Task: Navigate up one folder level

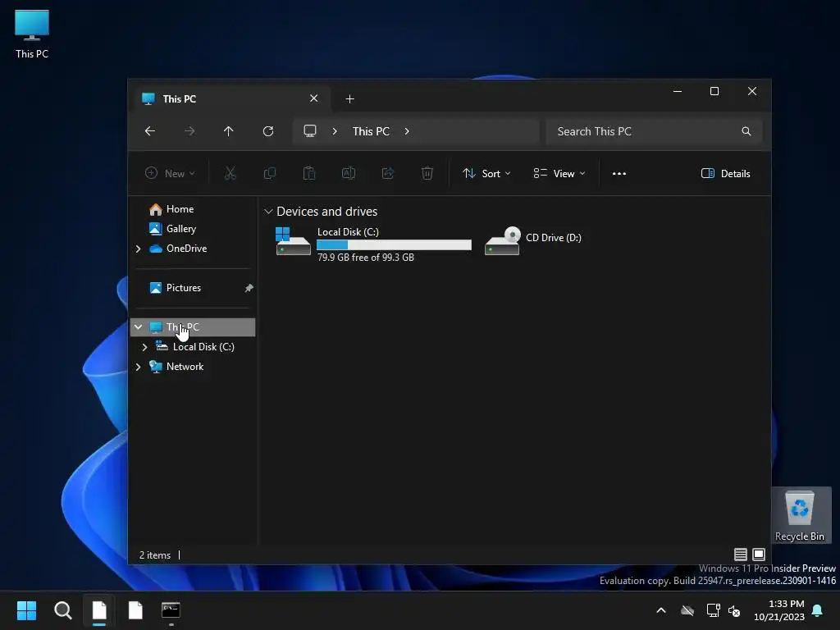Action: (x=229, y=131)
